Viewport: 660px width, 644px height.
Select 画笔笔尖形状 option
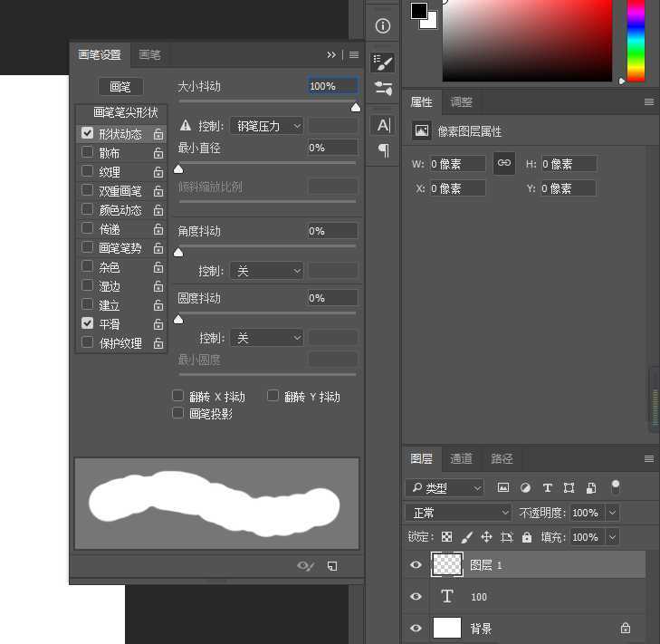pyautogui.click(x=125, y=113)
